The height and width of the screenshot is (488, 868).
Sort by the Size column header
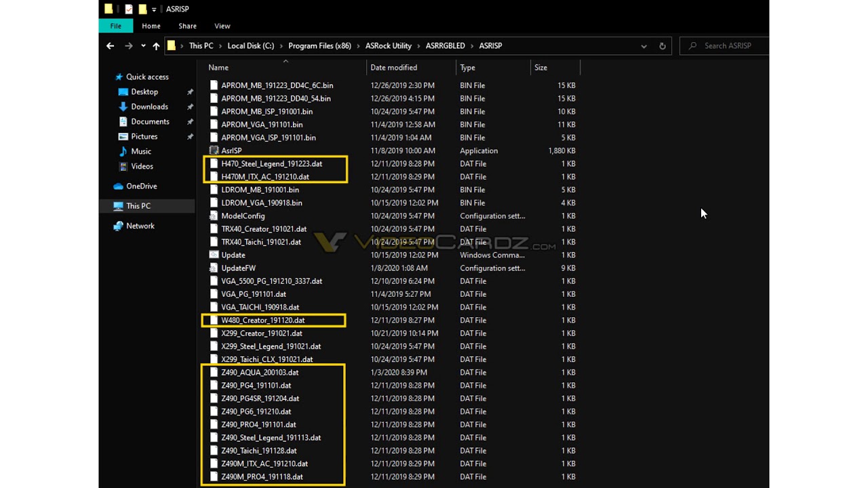[540, 67]
